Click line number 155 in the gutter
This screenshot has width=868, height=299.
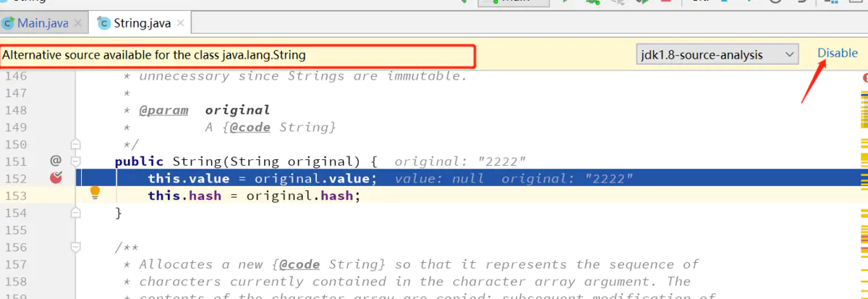pos(14,230)
